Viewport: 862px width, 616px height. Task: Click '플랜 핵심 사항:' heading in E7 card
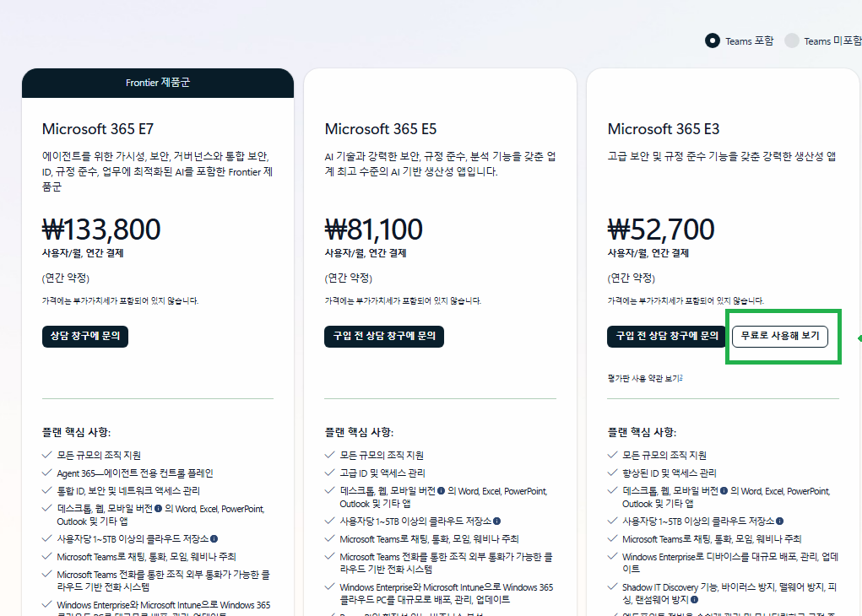pos(77,432)
